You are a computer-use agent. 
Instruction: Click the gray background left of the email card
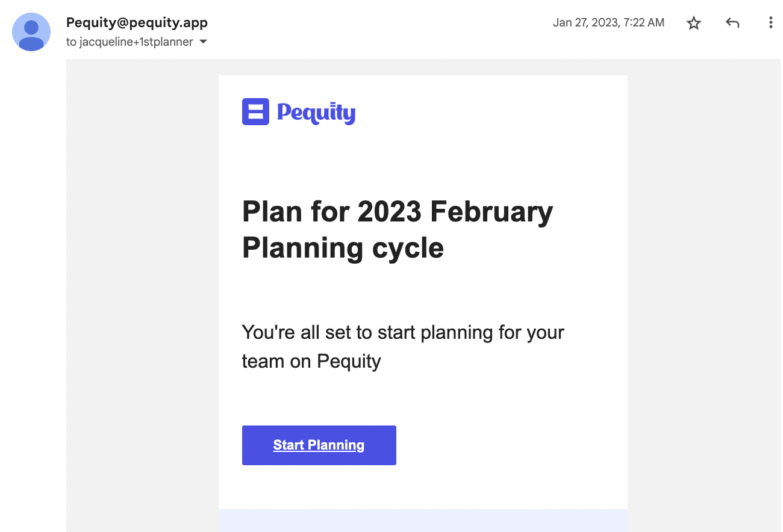(142, 295)
